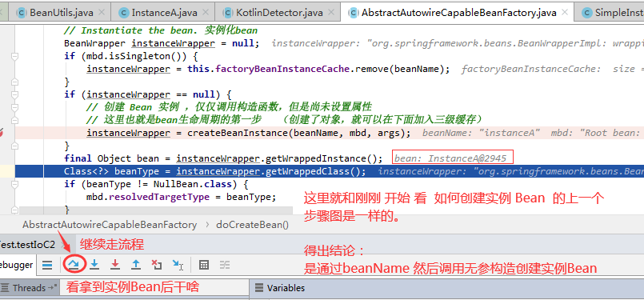Click the Drop Frame icon
This screenshot has height=300, width=644.
[x=157, y=265]
